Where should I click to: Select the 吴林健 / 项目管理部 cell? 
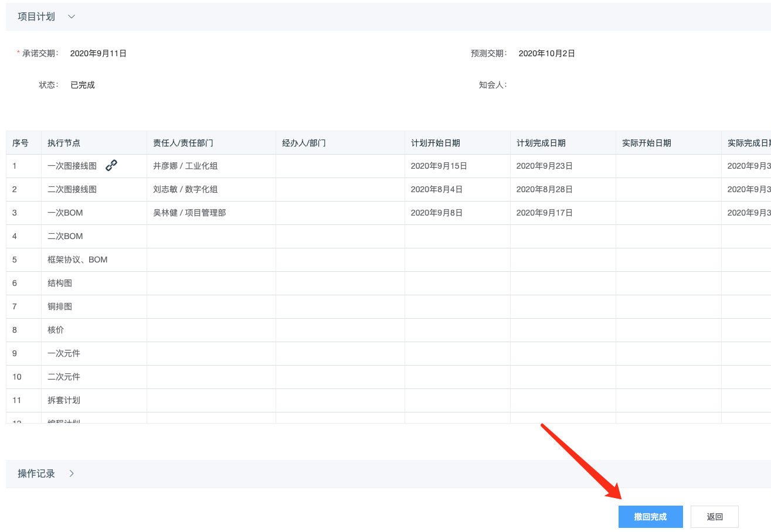tap(189, 213)
